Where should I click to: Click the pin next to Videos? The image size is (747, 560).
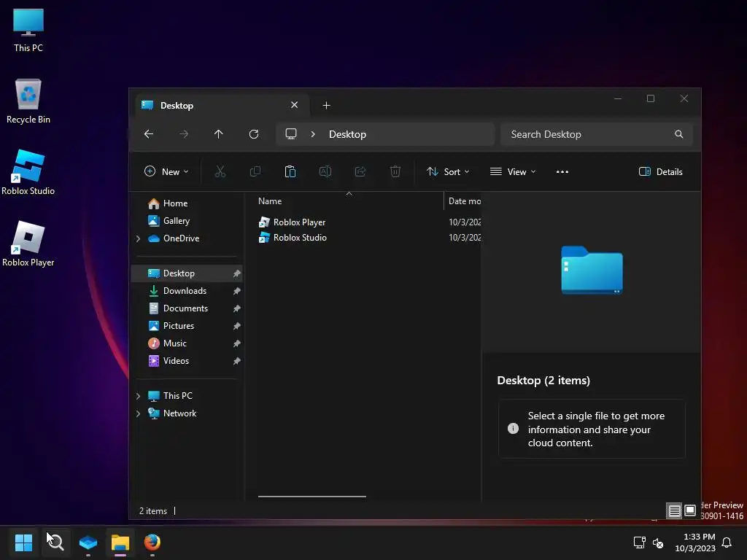tap(237, 361)
